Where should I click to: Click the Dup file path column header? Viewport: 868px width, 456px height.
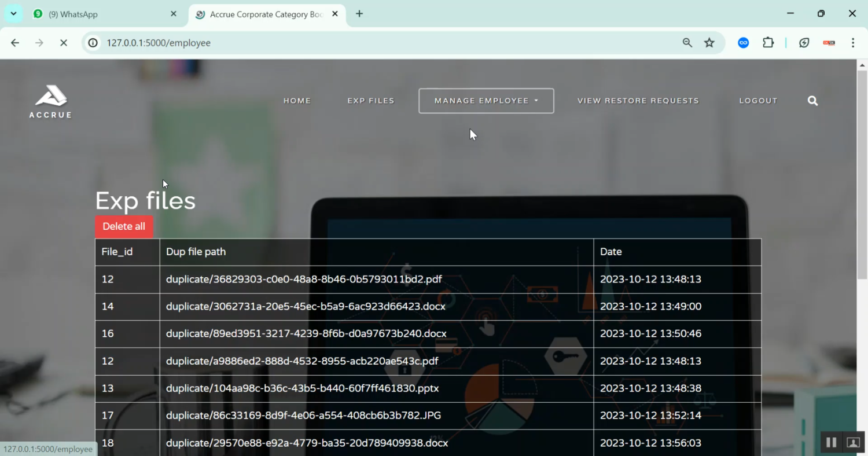pos(377,252)
